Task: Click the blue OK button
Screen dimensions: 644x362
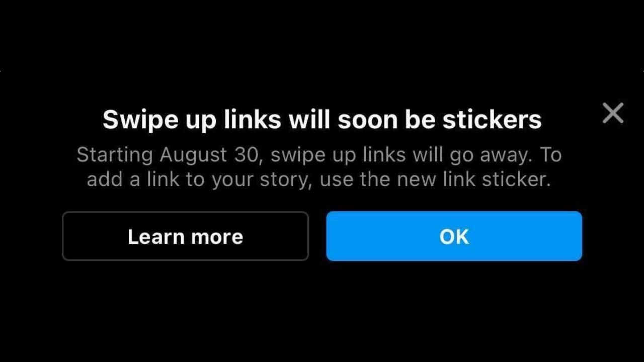Action: [454, 236]
